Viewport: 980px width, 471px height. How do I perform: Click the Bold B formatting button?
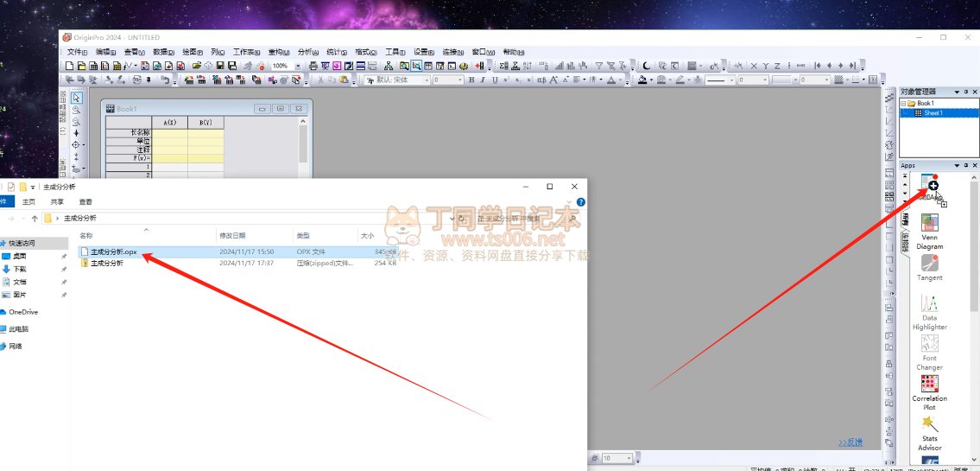point(471,80)
